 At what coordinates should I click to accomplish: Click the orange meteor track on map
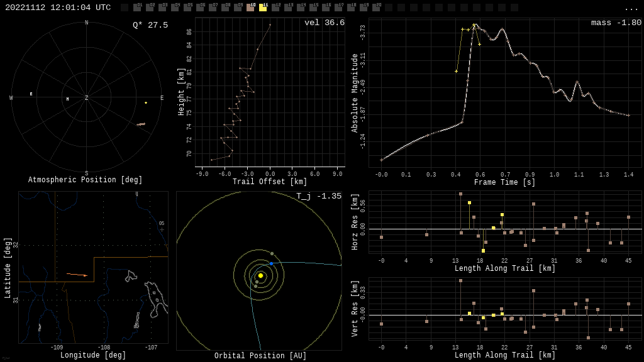point(77,275)
